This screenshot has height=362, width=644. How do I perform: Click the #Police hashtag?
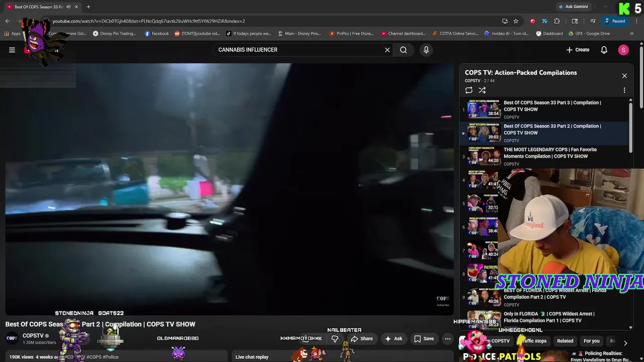[x=111, y=357]
